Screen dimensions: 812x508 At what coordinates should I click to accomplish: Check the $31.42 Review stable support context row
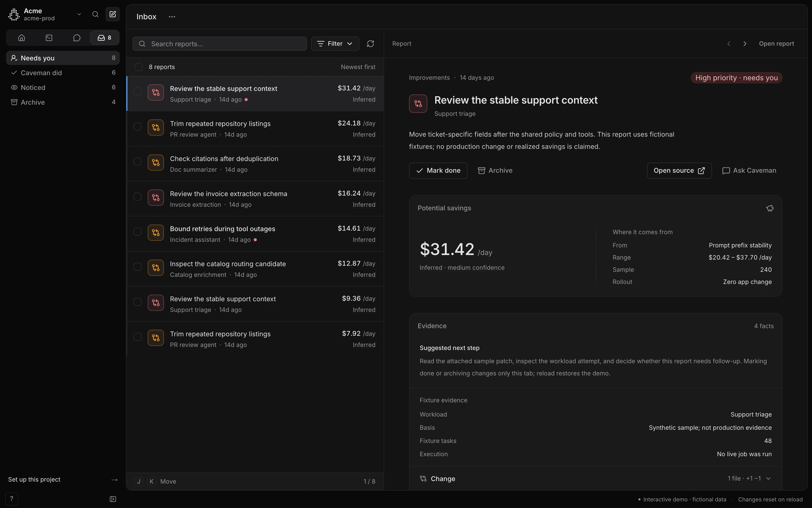(x=138, y=91)
